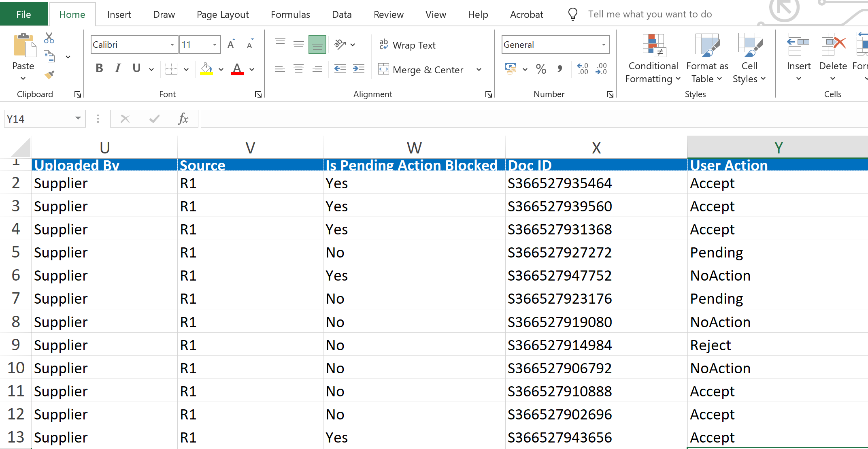
Task: Expand the General number format dropdown
Action: (x=603, y=45)
